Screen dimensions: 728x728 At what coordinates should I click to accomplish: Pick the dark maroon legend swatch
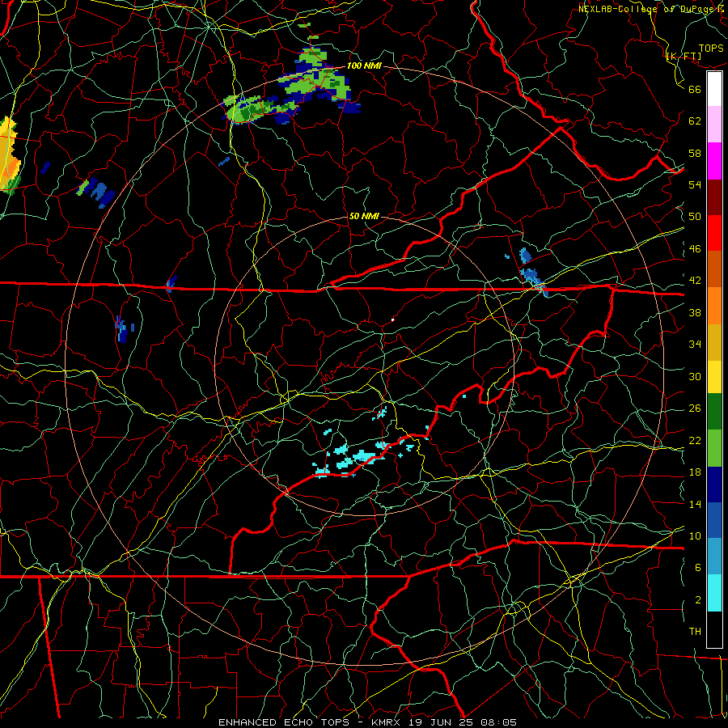(714, 197)
